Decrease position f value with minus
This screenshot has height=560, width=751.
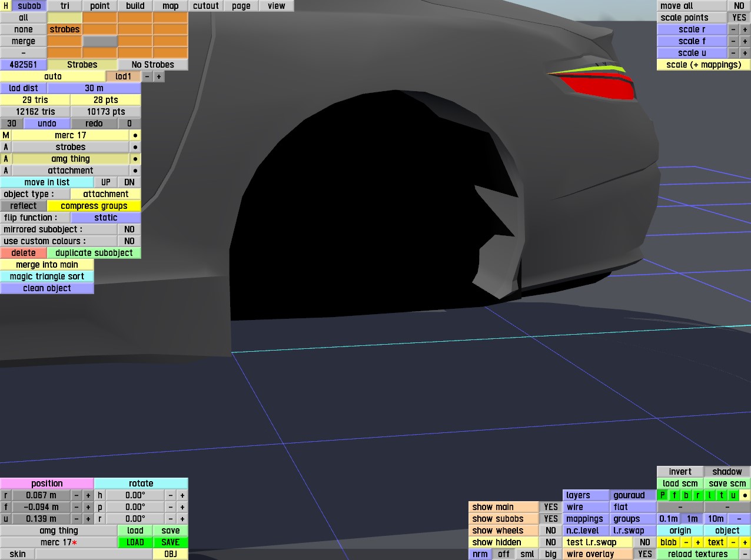[x=77, y=507]
